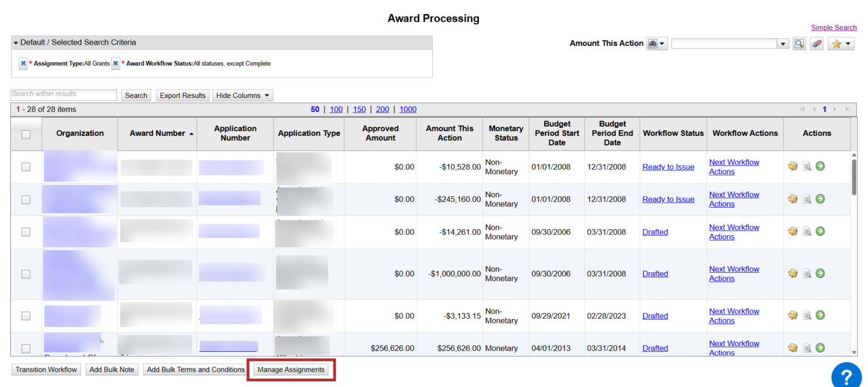This screenshot has height=387, width=868.
Task: Click folder edit icon in -$10,528.00 row
Action: 793,166
